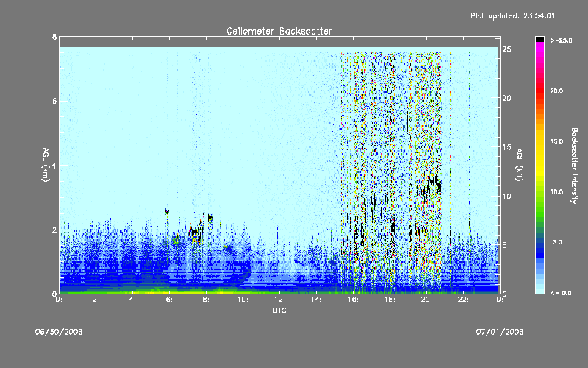Click the "12:" hour label on UTC axis
588x368 pixels.
click(279, 300)
